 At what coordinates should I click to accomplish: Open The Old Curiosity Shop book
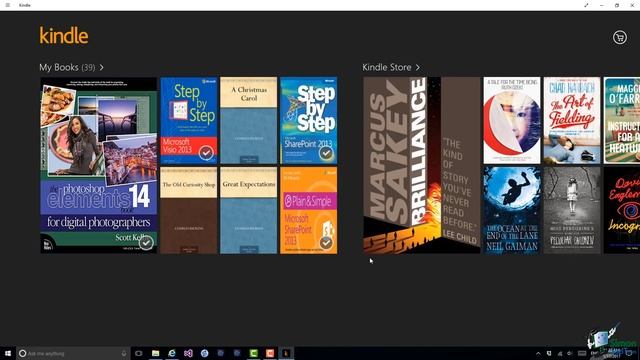189,210
